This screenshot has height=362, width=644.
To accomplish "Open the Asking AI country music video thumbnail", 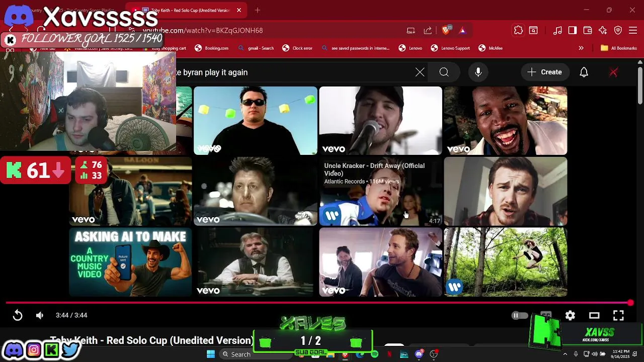I will pos(131,262).
